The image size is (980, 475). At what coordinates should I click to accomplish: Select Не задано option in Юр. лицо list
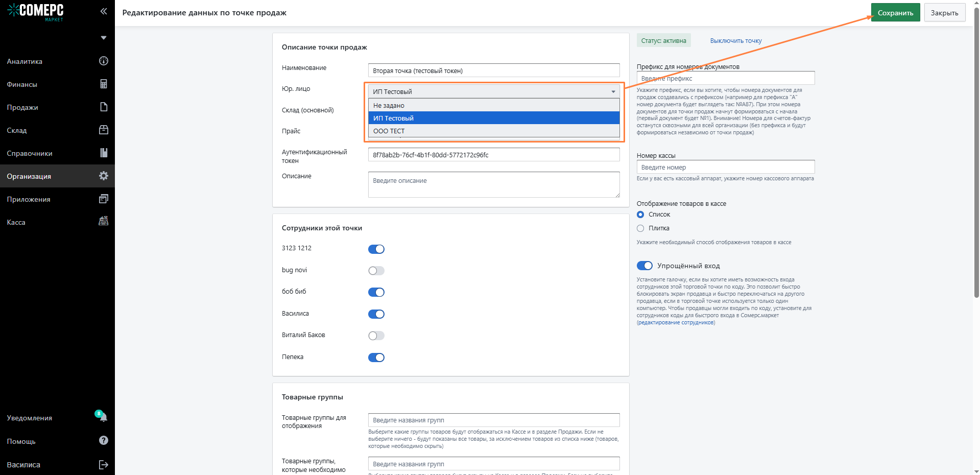[389, 106]
